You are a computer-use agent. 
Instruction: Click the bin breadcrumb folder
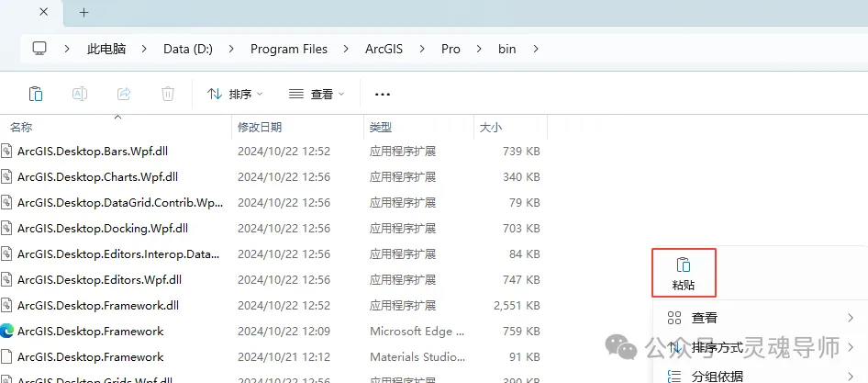click(x=507, y=49)
